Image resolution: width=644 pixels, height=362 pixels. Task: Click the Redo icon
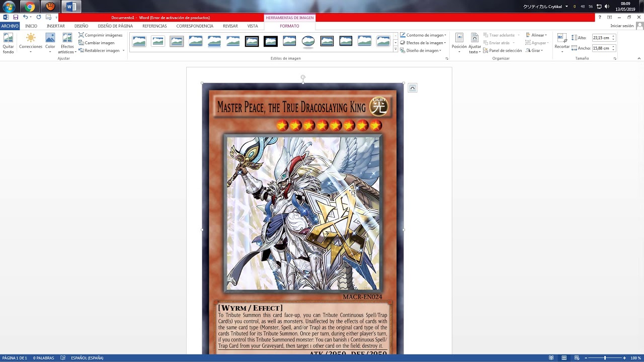[x=39, y=17]
